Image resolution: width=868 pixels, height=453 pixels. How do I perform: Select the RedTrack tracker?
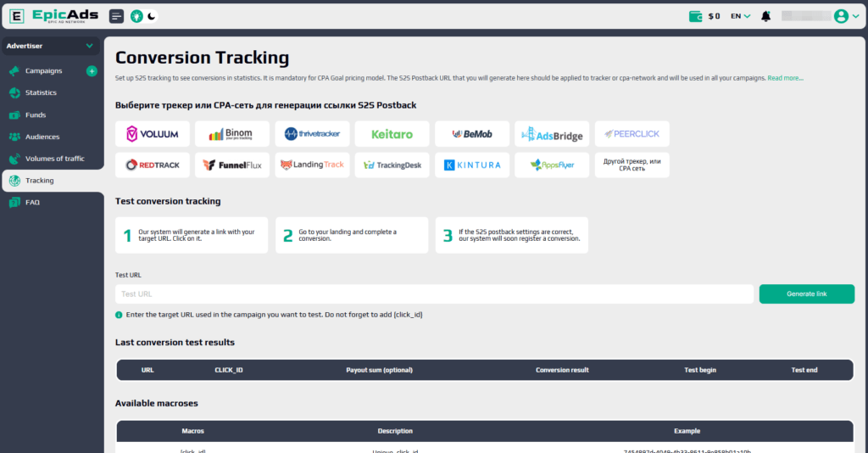pyautogui.click(x=153, y=165)
